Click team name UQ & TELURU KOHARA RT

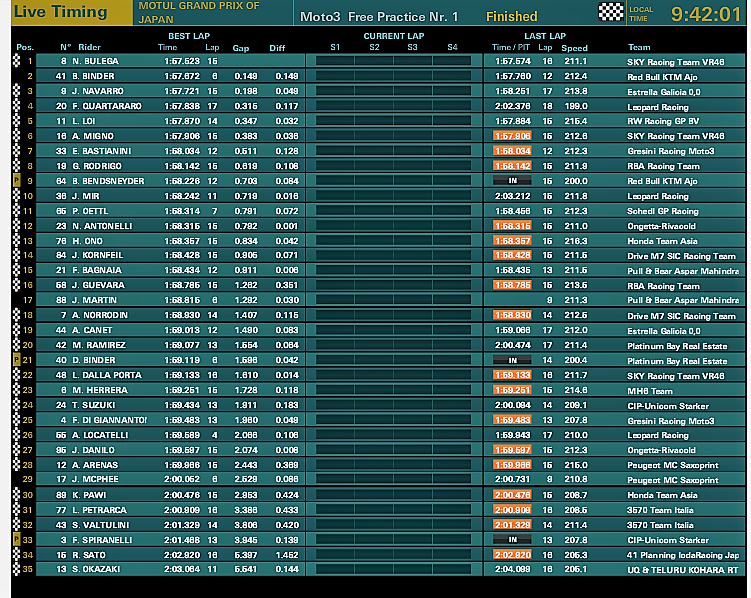coord(683,570)
